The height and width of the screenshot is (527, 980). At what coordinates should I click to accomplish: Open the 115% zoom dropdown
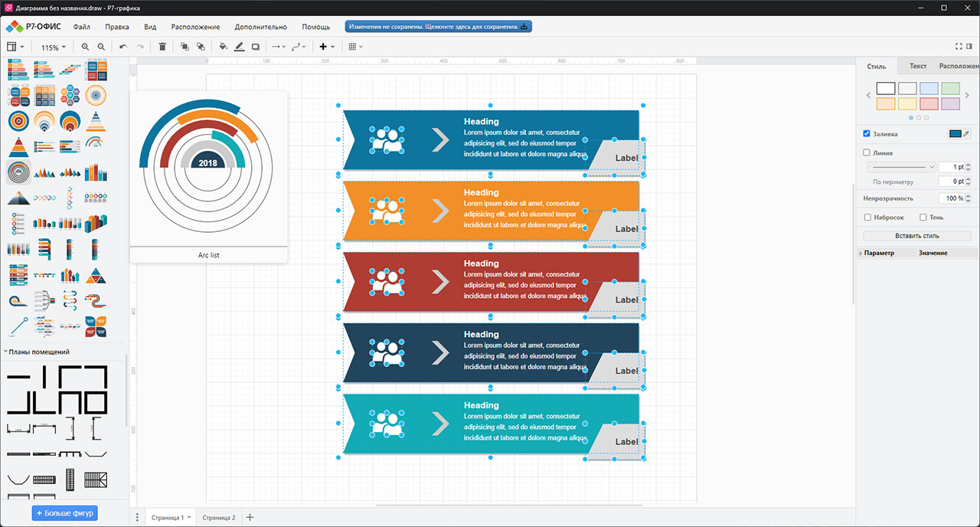click(x=53, y=47)
